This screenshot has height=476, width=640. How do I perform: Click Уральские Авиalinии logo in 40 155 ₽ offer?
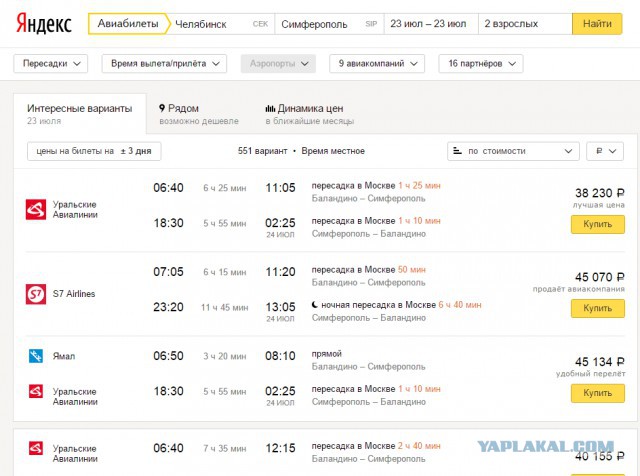coord(36,448)
